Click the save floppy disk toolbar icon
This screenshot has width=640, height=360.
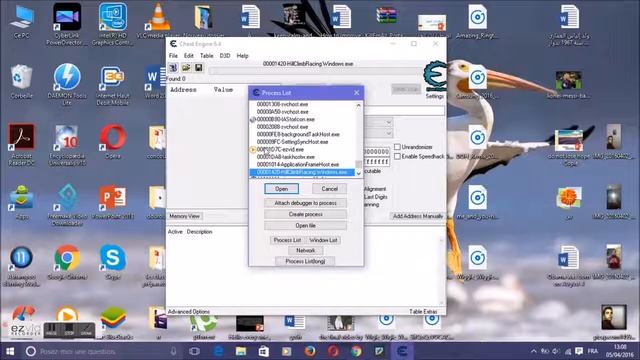click(198, 68)
